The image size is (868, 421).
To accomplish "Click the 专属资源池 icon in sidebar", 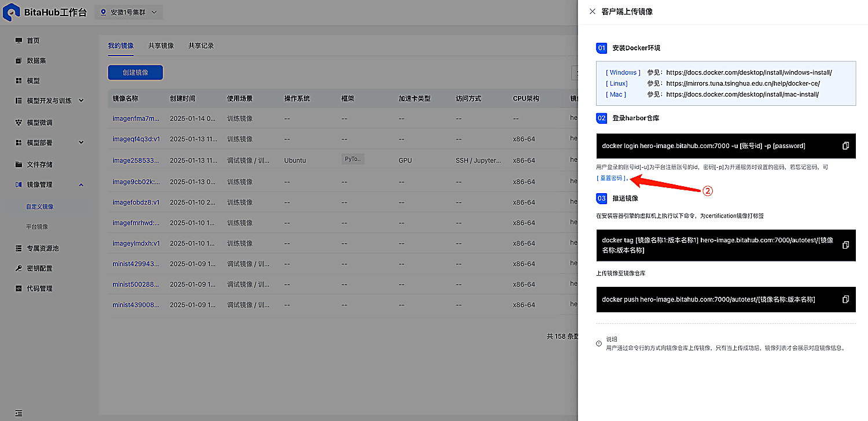I will pyautogui.click(x=19, y=248).
